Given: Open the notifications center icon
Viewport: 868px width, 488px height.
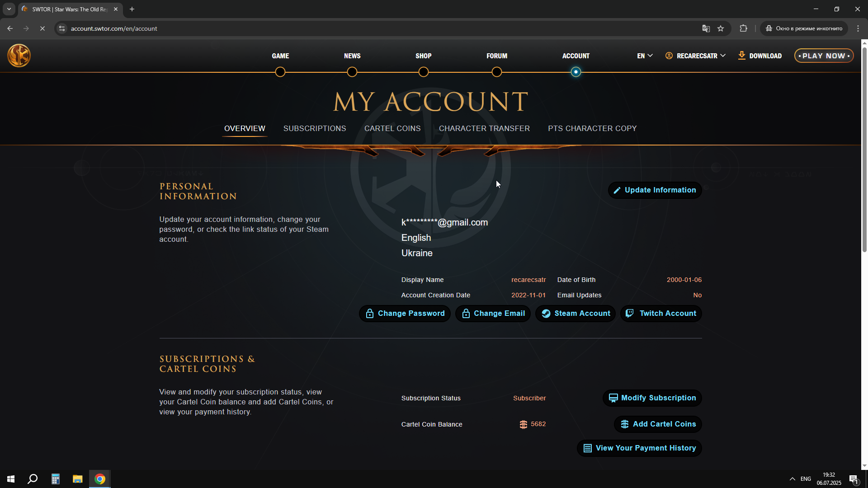Looking at the screenshot, I should 854,479.
